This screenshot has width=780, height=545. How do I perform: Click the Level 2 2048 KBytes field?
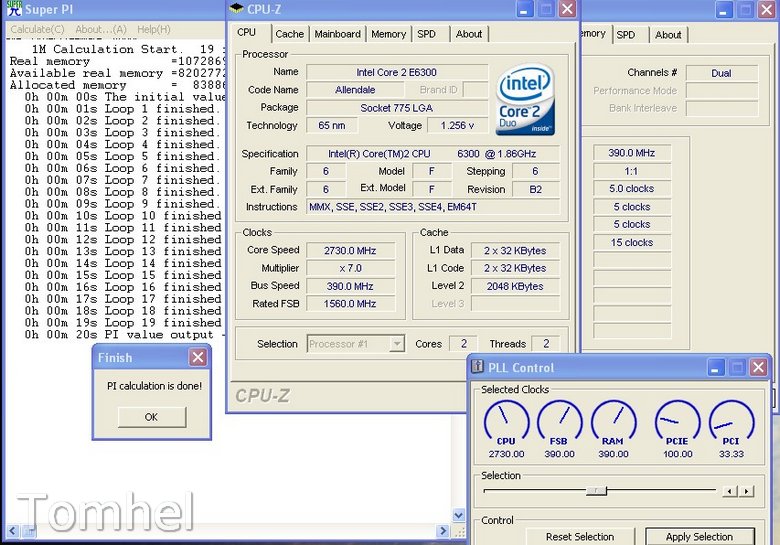coord(515,286)
